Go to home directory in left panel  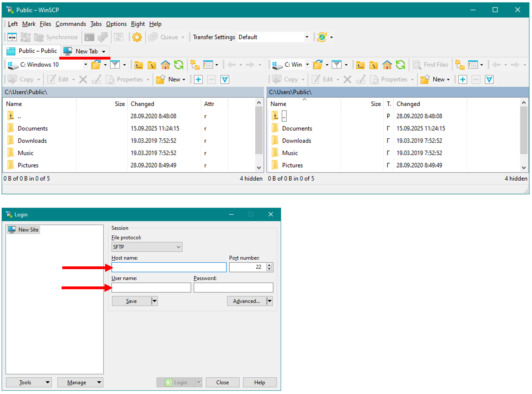[x=165, y=65]
